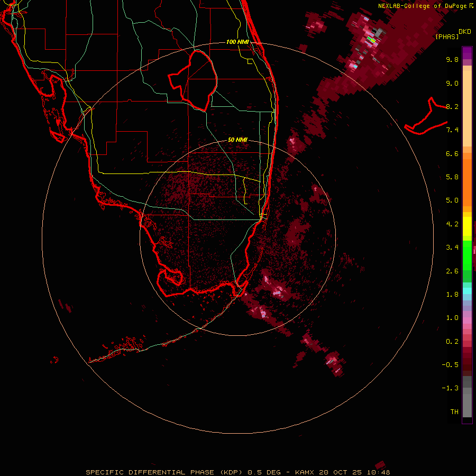
Task: Click the DKD label above the color scale
Action: pos(465,32)
